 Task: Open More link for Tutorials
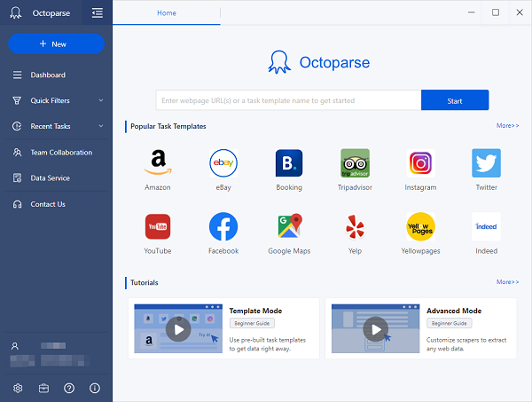[507, 282]
